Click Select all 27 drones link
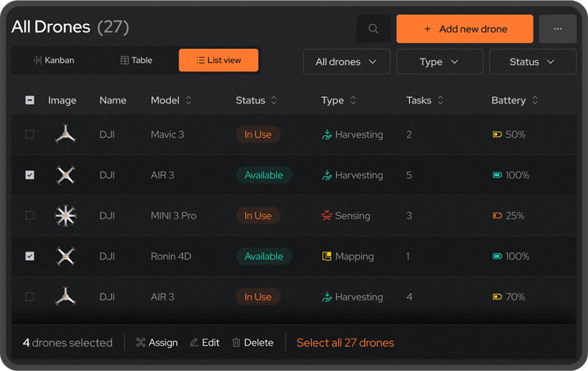The width and height of the screenshot is (588, 371). point(345,342)
